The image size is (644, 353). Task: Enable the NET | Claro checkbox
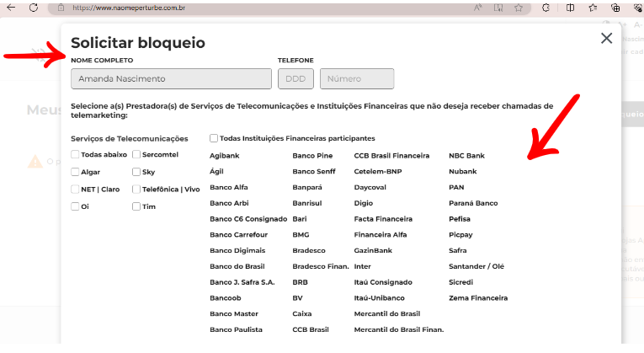[75, 189]
